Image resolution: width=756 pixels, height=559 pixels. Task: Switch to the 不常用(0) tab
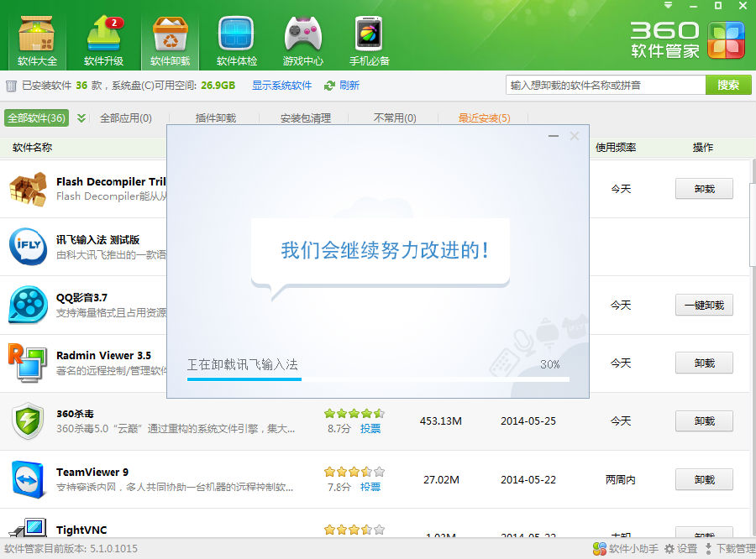click(395, 118)
